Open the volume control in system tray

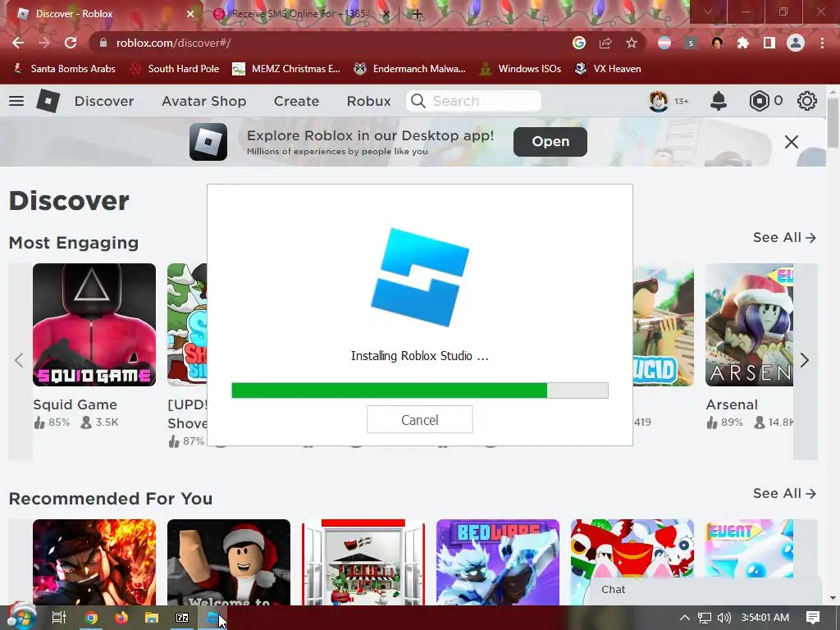point(724,618)
